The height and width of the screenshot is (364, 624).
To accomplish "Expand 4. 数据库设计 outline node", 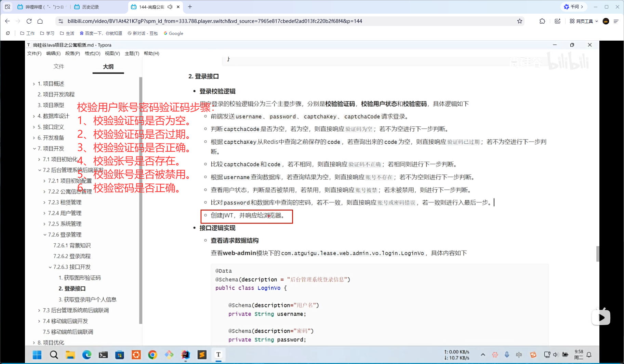I will click(x=34, y=116).
